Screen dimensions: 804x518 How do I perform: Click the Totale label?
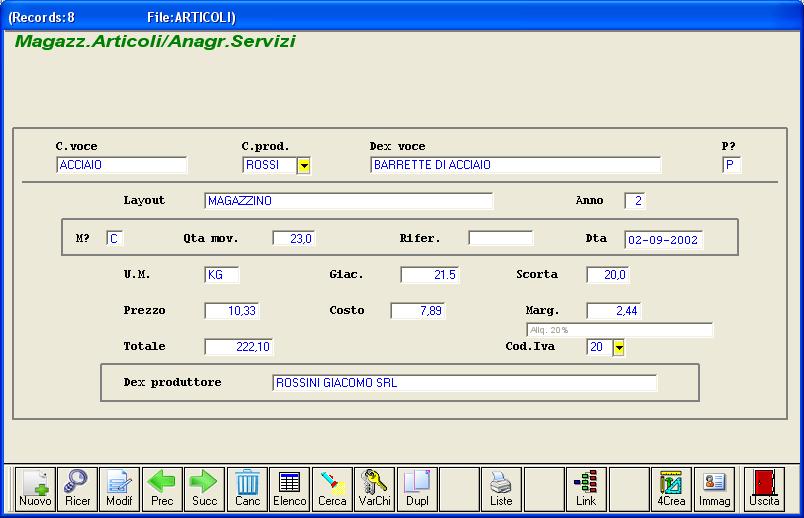[144, 346]
